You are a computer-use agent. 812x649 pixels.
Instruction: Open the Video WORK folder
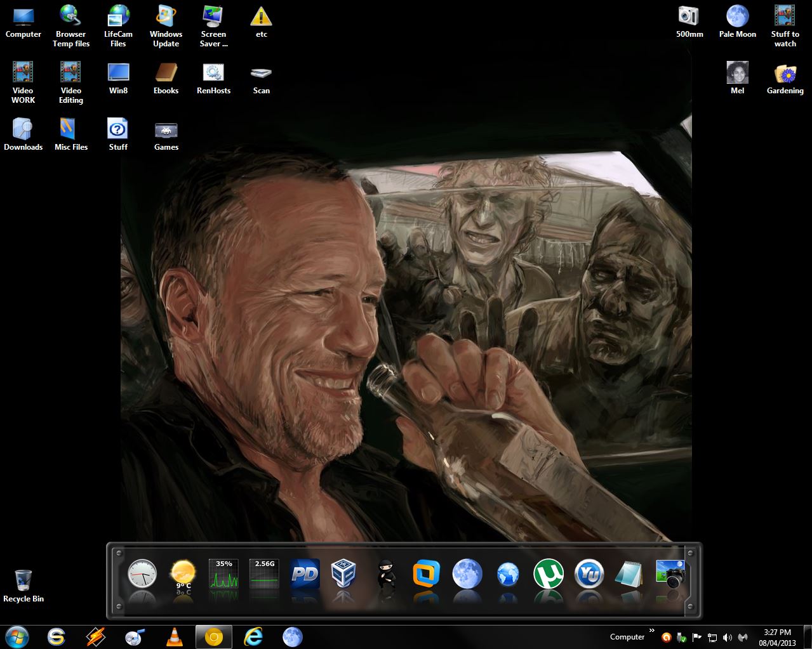click(x=23, y=82)
